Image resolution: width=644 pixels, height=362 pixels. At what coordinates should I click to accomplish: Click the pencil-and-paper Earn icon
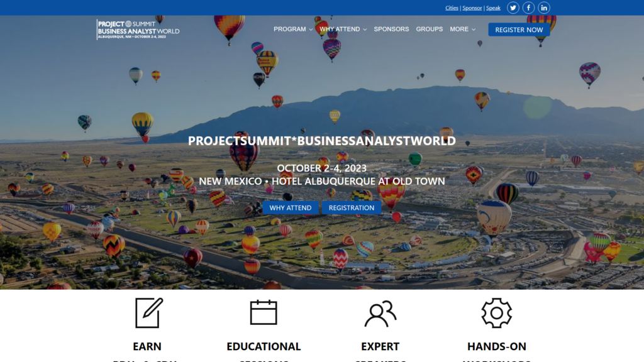point(148,313)
